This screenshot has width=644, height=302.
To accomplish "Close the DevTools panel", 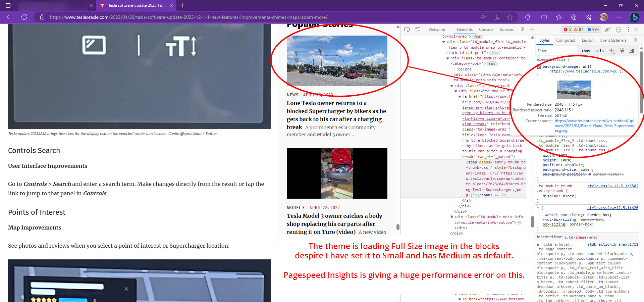I will (x=636, y=30).
